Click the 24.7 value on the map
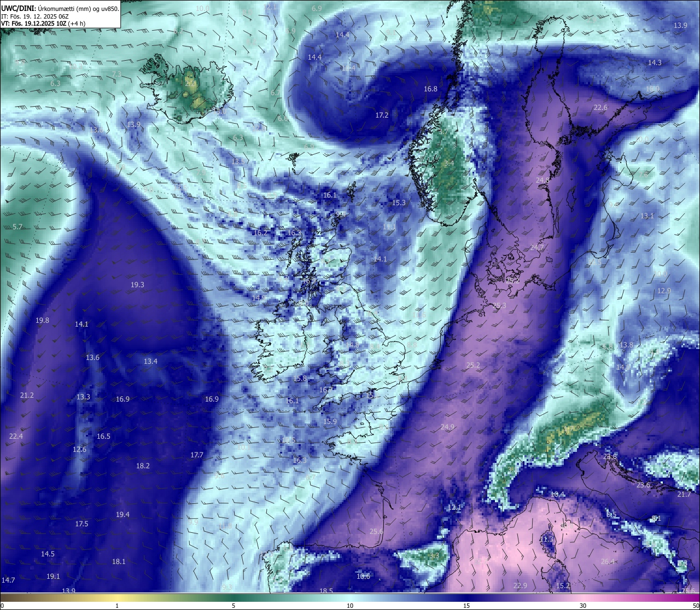Viewport: 700px width, 610px height. pos(537,247)
